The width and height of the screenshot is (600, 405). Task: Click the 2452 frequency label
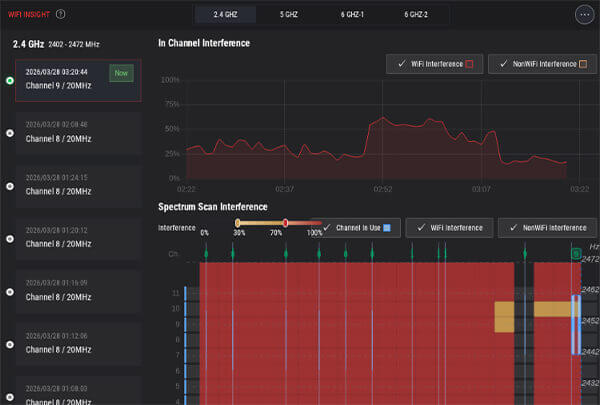click(590, 321)
